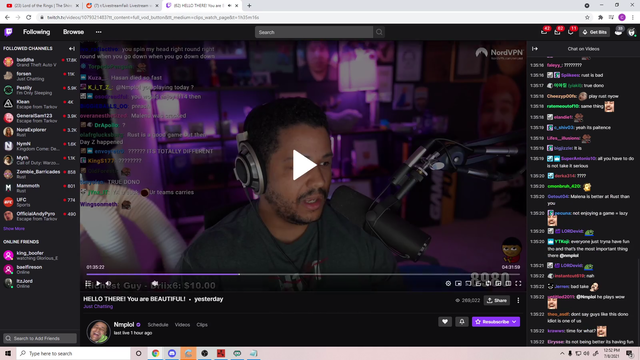
Task: Open forsen's channel in followed list
Action: tap(40, 76)
